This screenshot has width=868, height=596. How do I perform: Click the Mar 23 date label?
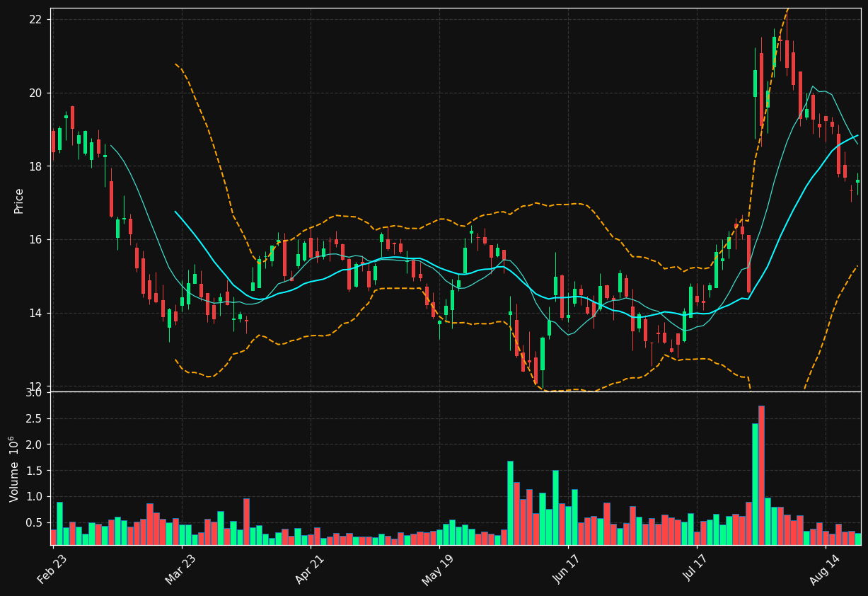(181, 568)
